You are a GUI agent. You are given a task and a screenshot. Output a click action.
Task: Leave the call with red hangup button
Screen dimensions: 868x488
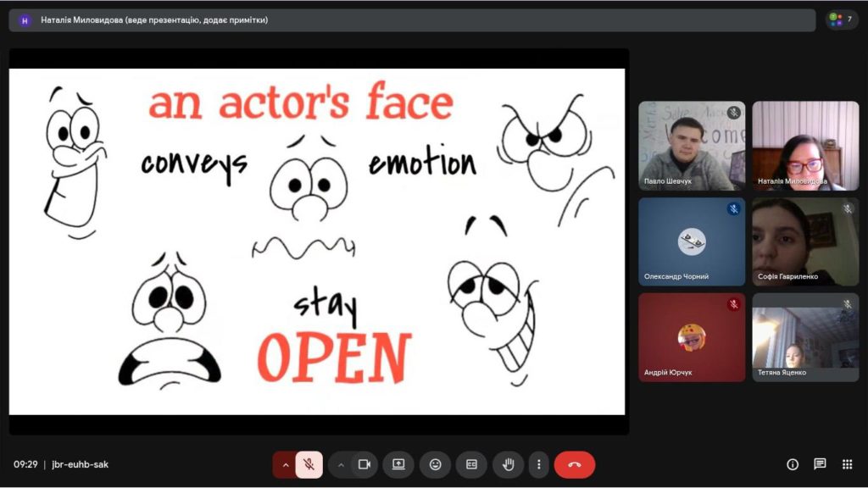tap(575, 464)
